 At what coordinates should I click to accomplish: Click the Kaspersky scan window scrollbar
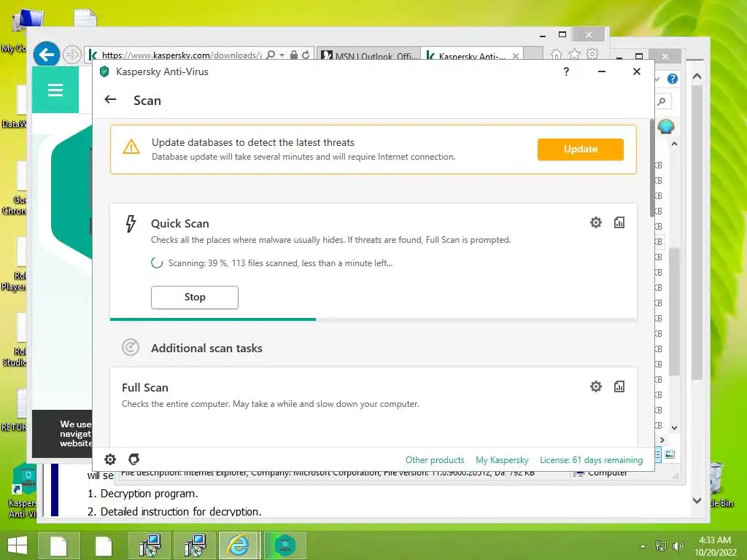point(652,168)
